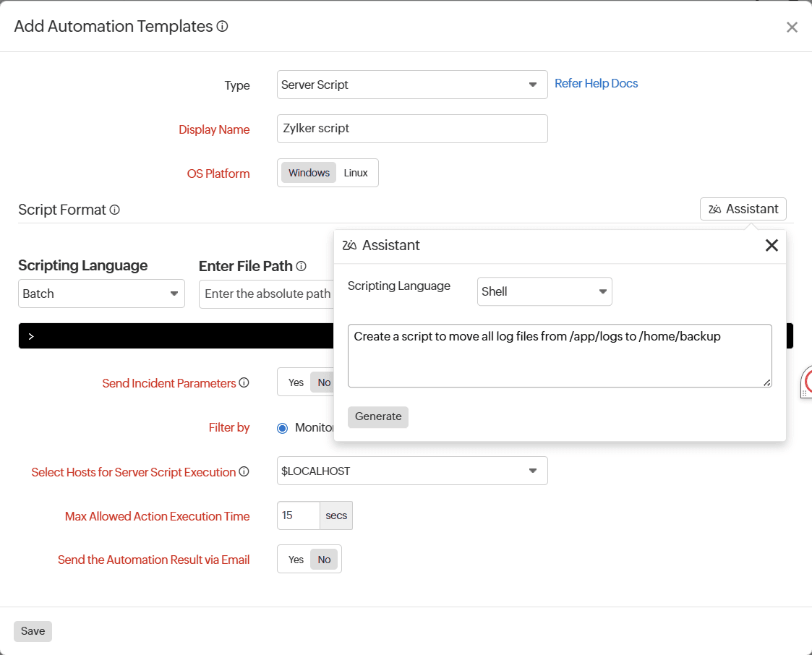The image size is (812, 655).
Task: Close the Add Automation Templates dialog
Action: pyautogui.click(x=792, y=27)
